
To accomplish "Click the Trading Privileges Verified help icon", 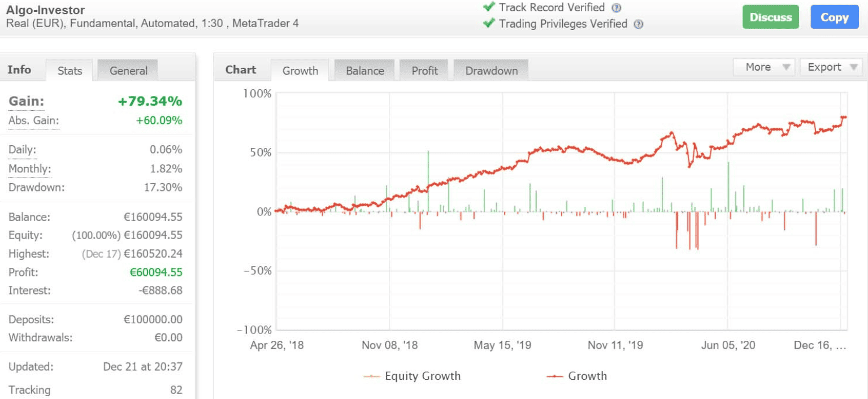I will pos(639,24).
